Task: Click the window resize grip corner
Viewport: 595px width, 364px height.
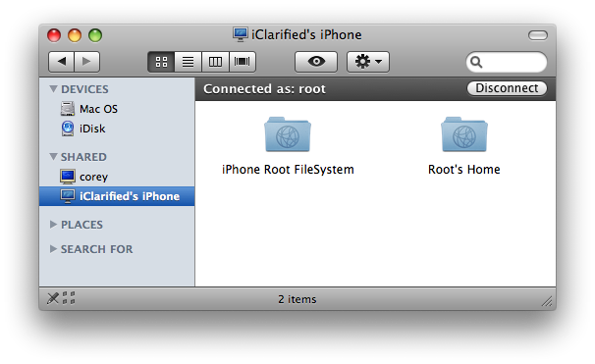Action: (x=547, y=301)
